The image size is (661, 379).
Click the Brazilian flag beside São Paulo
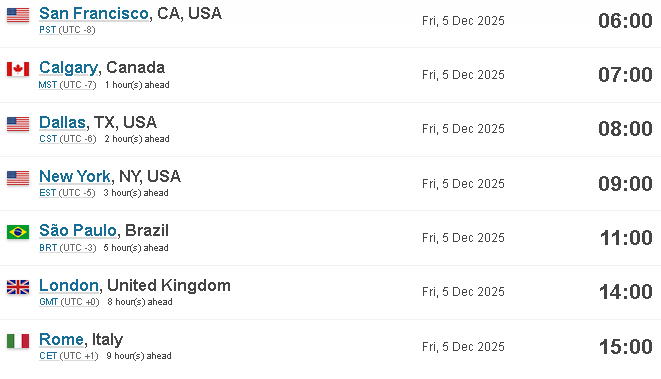(18, 232)
